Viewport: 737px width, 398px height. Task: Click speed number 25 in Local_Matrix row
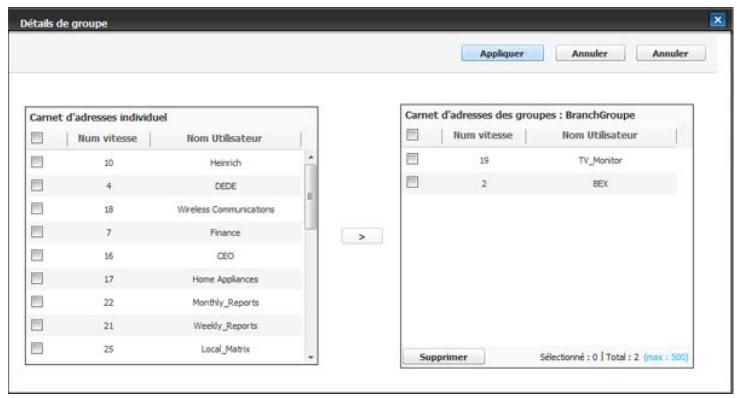109,349
